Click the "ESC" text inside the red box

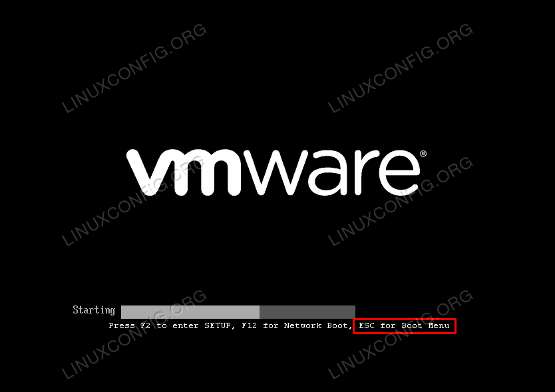367,325
